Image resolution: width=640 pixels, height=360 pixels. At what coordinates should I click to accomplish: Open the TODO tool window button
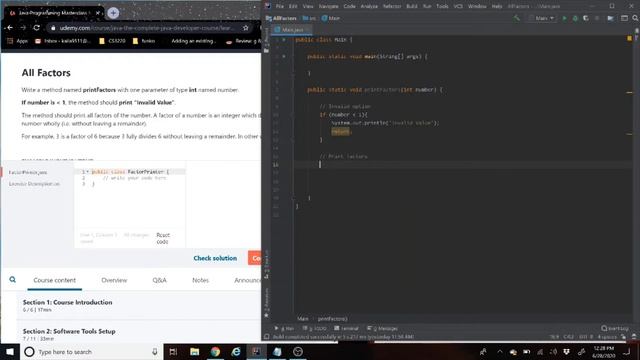coord(315,328)
